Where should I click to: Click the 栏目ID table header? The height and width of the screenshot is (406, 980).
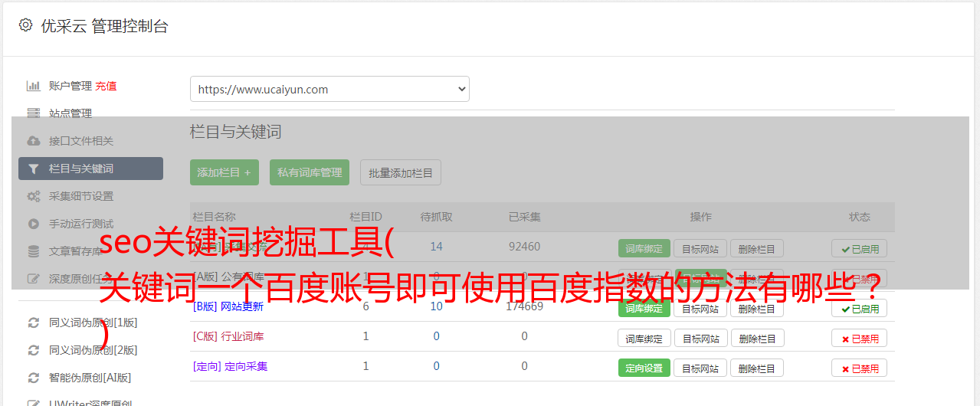click(365, 217)
